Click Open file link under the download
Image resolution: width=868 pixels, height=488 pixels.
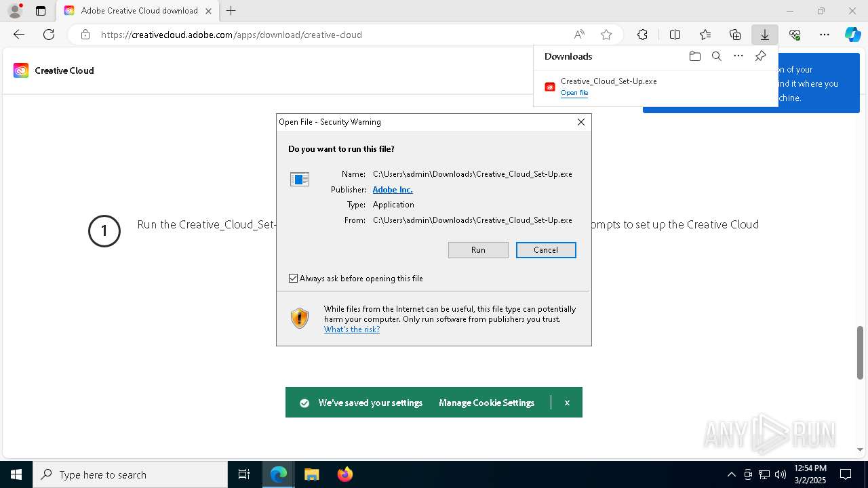[x=574, y=93]
